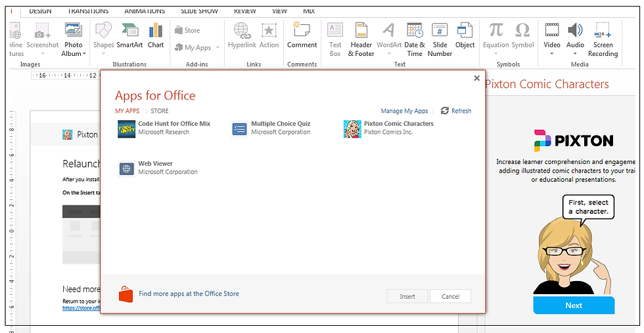
Task: Close the Apps for Office dialog
Action: 476,78
